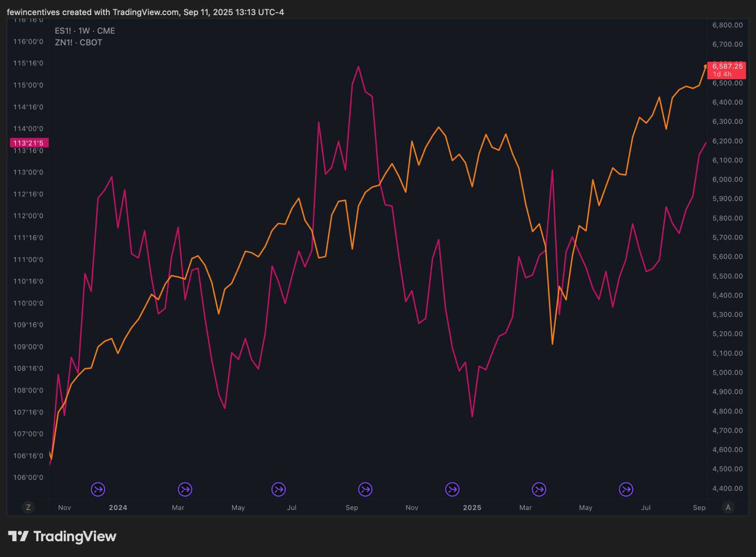
Task: Click the March 2024 contract rollover icon
Action: [185, 489]
